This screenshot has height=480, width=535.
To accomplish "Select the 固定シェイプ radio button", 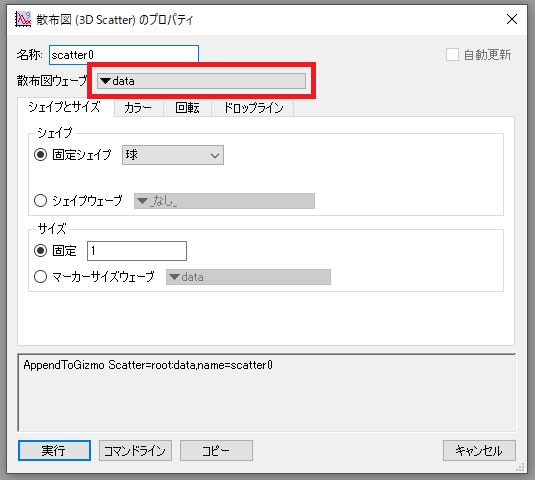I will 40,155.
